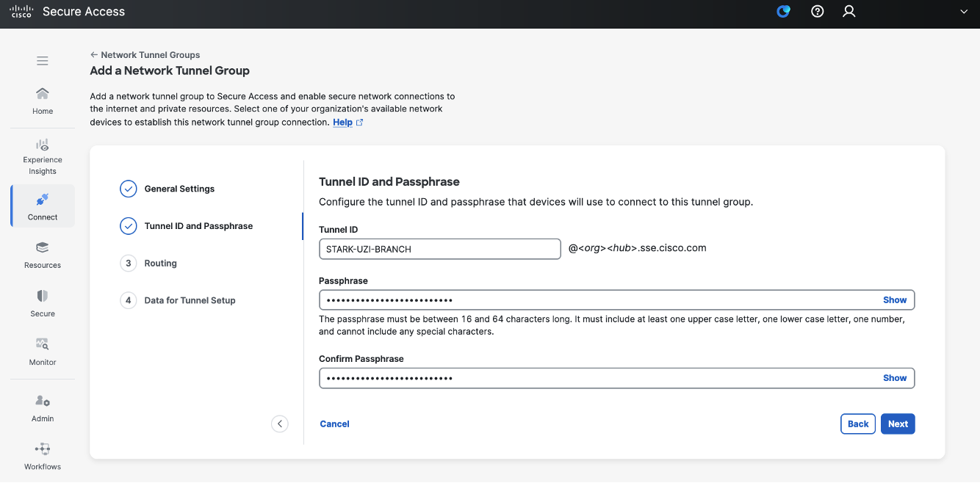Open the Resources section
This screenshot has width=980, height=483.
point(42,255)
